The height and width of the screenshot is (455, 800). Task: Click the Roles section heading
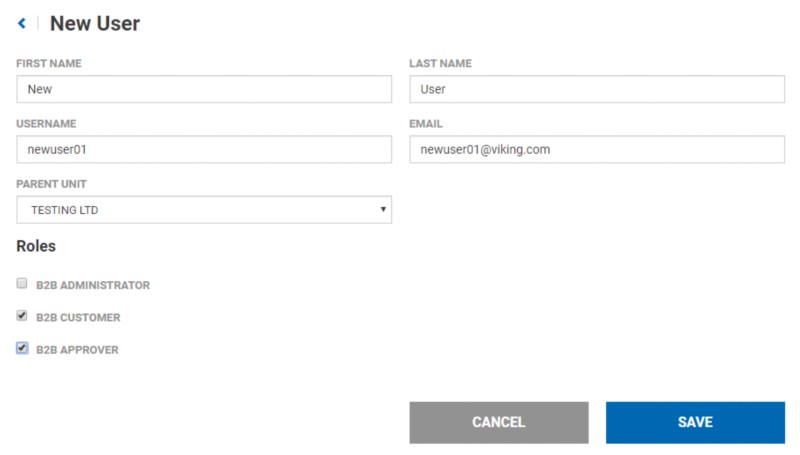coord(36,246)
